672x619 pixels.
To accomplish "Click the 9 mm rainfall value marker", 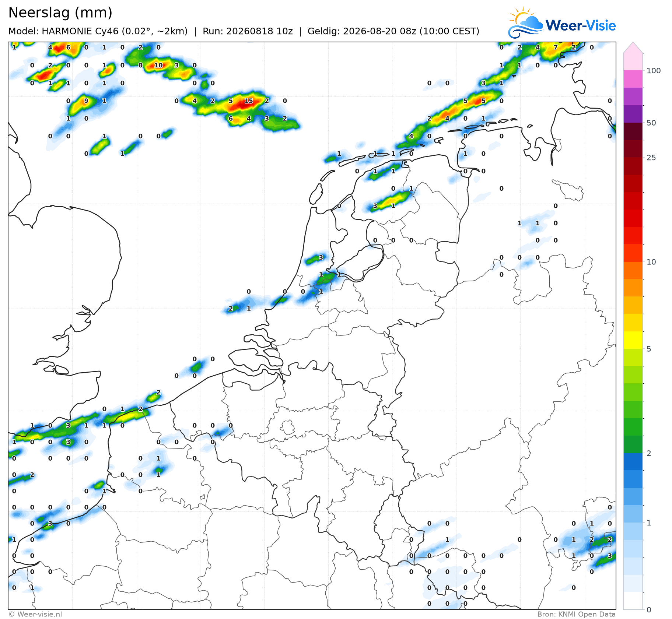I will coord(86,101).
